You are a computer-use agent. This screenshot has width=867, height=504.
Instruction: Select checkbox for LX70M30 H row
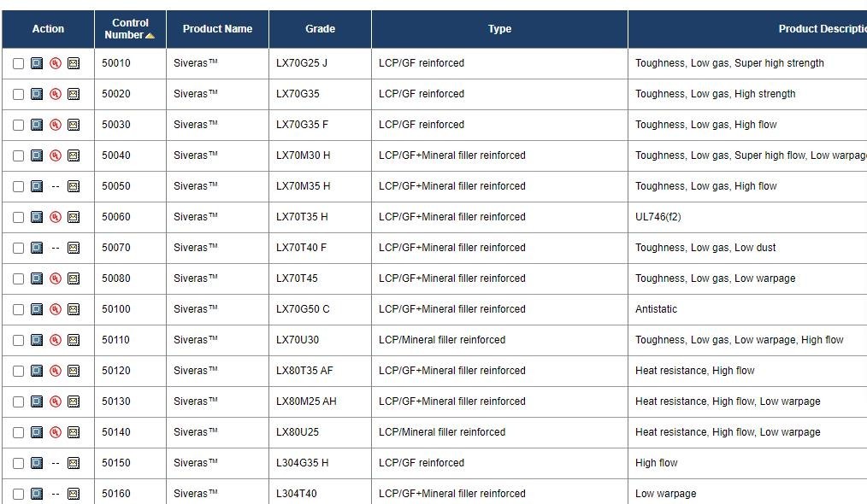pyautogui.click(x=18, y=155)
